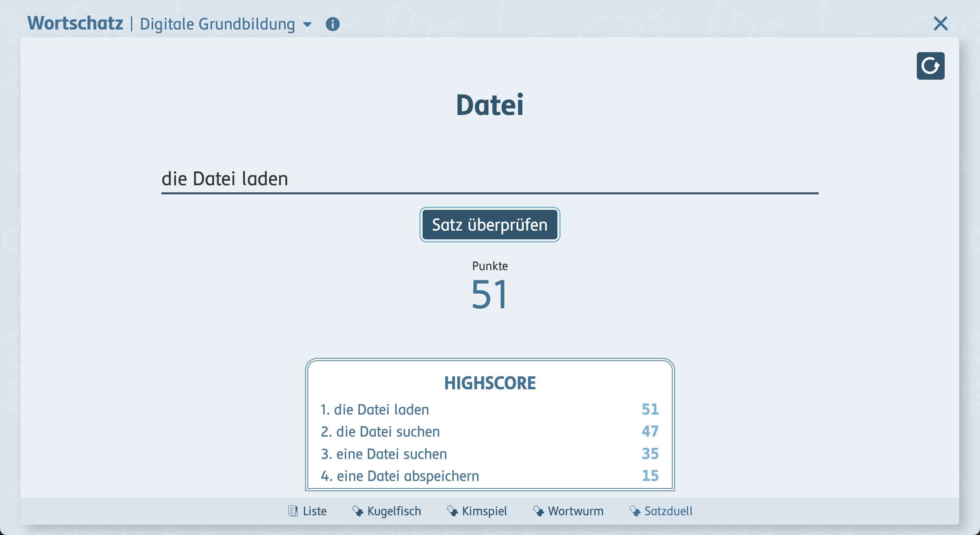
Task: Switch to the Kugelfisch game
Action: pyautogui.click(x=387, y=511)
